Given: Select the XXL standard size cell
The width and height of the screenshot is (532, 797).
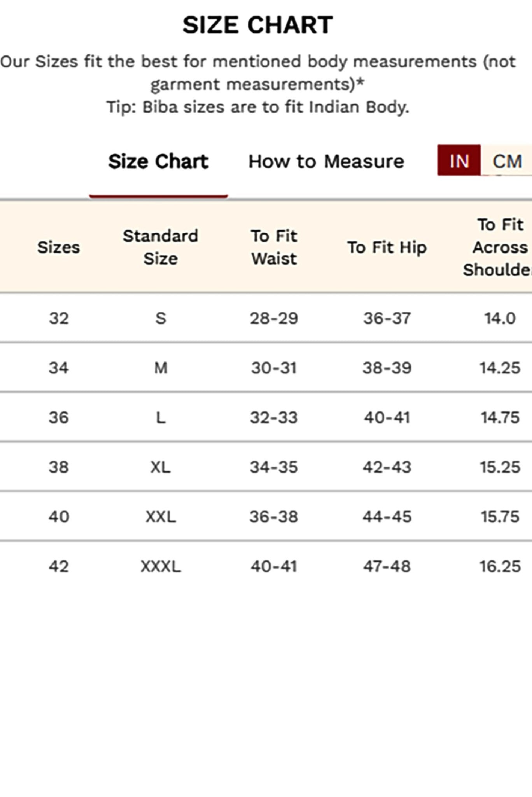Looking at the screenshot, I should [161, 517].
